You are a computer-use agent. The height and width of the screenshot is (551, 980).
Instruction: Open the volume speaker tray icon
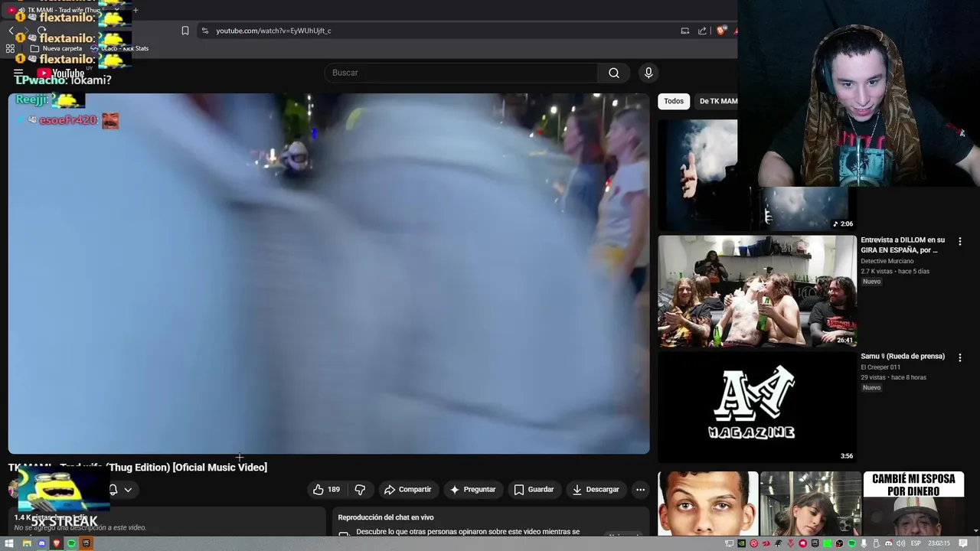900,543
